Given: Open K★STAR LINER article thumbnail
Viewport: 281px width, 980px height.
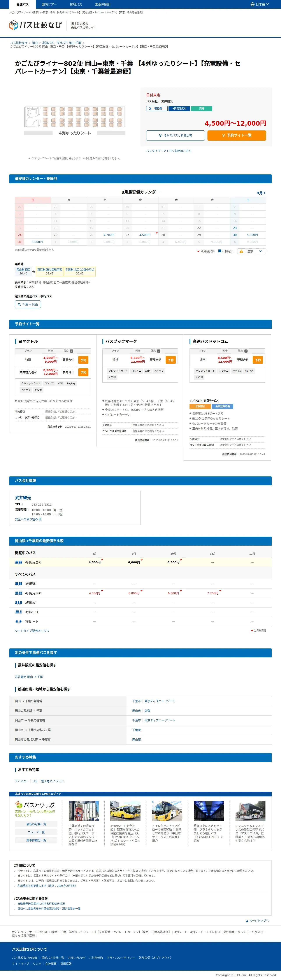Looking at the screenshot, I should tap(208, 811).
